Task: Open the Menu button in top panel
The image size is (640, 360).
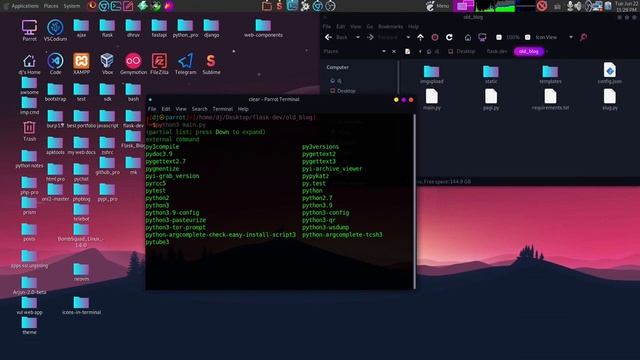Action: (x=437, y=6)
